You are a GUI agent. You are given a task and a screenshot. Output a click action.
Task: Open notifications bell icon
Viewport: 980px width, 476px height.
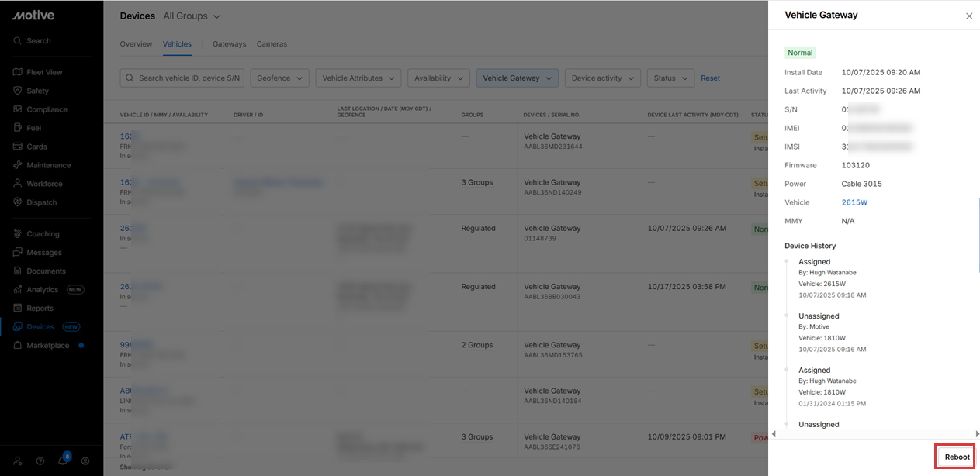(63, 460)
